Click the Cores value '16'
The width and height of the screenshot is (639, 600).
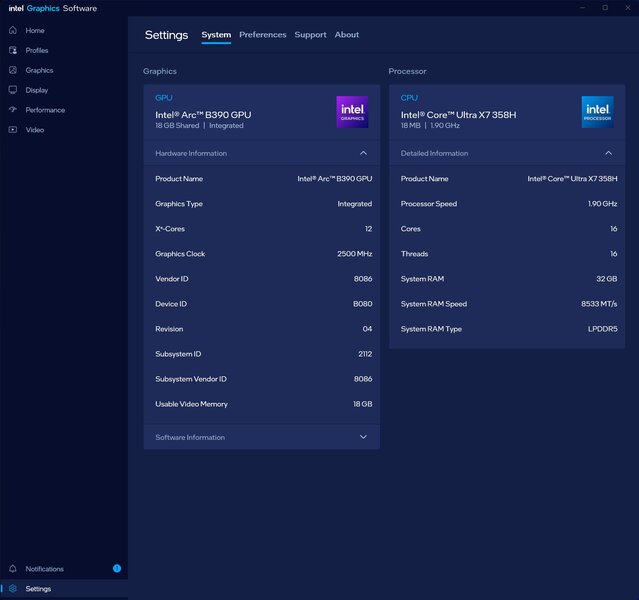pyautogui.click(x=613, y=229)
